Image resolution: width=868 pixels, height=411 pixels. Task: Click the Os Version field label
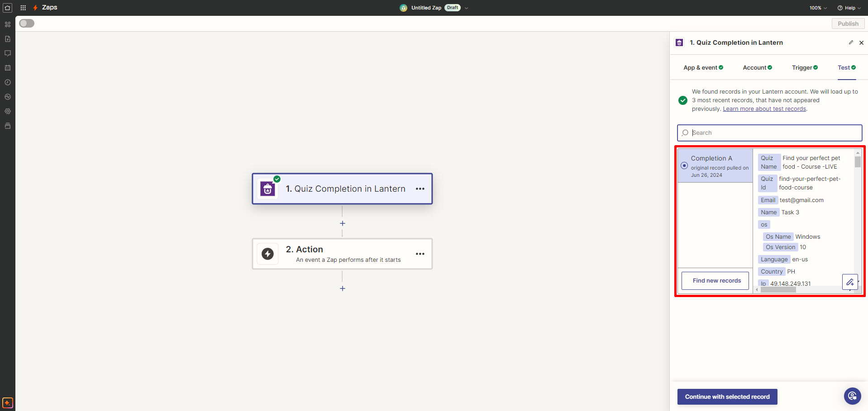click(780, 247)
